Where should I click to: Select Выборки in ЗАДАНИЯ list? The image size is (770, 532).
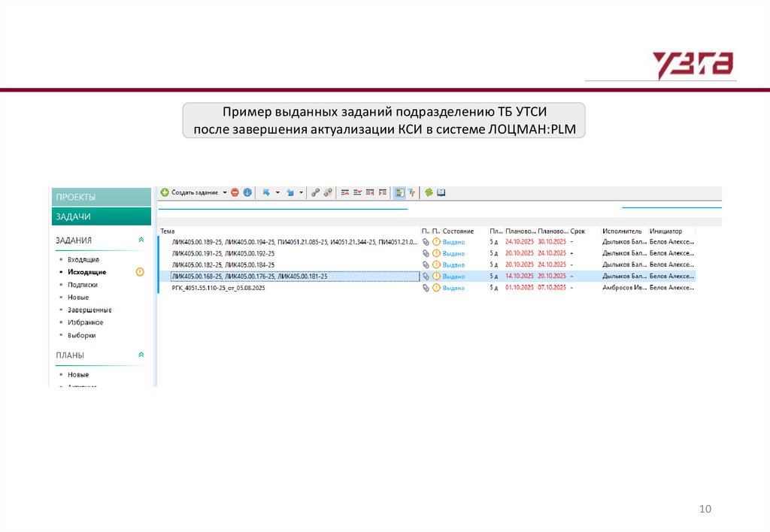81,335
